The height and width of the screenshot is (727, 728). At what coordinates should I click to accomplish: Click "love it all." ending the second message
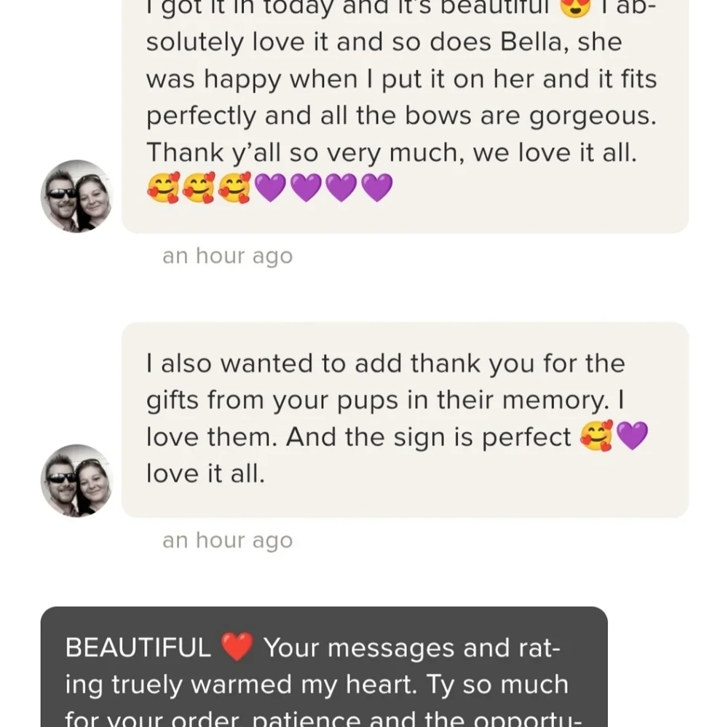click(205, 473)
